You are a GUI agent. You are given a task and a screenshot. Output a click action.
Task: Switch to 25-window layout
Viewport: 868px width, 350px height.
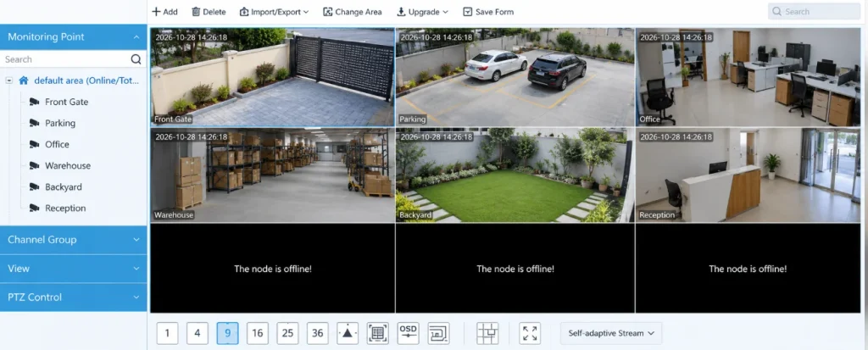pos(287,333)
